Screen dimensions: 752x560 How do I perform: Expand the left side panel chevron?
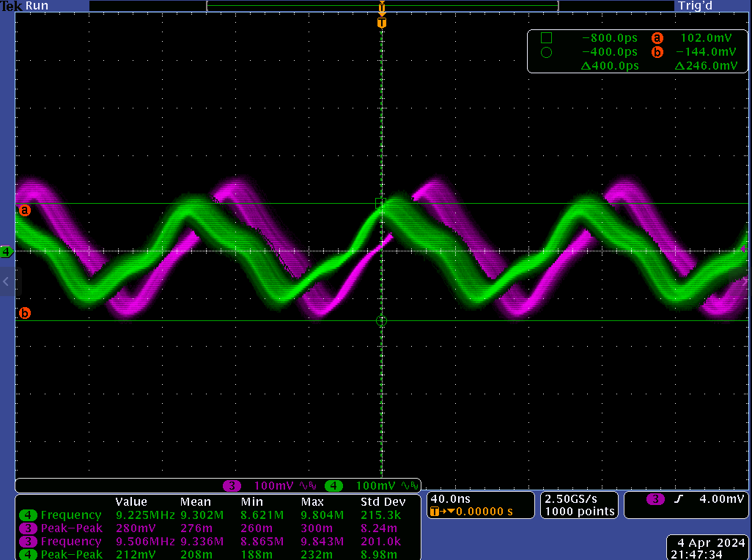[x=7, y=281]
